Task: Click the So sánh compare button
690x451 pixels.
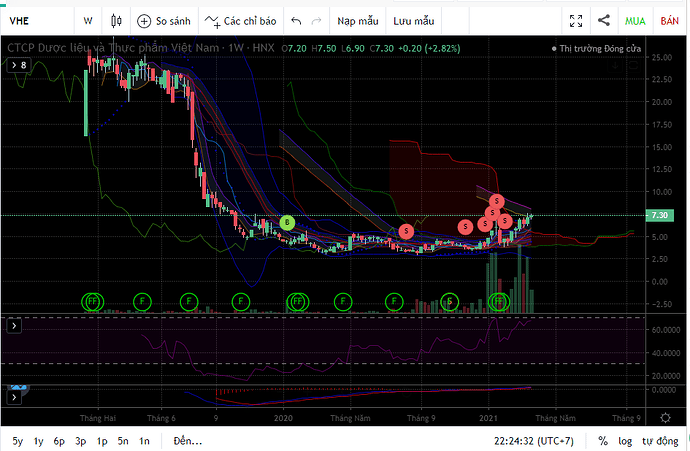Action: [x=164, y=20]
